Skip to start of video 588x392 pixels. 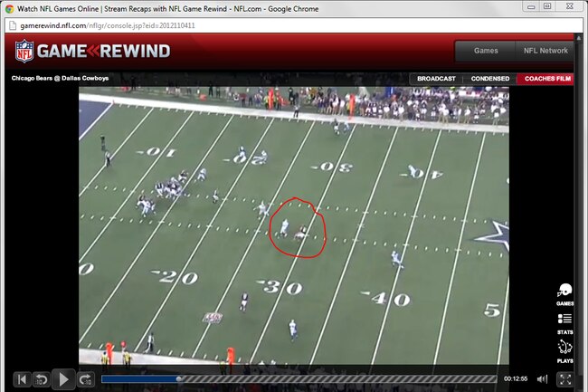tap(22, 380)
